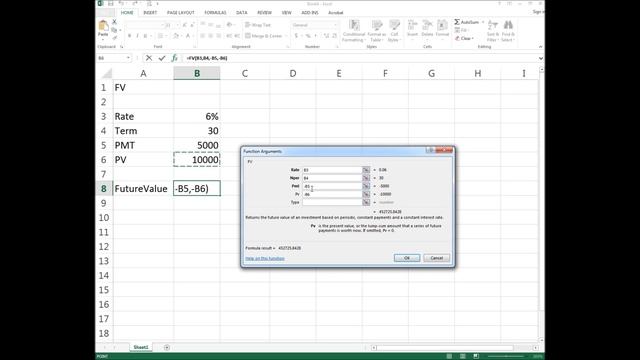
Task: Click the Find & Select binoculars icon
Action: [x=508, y=25]
